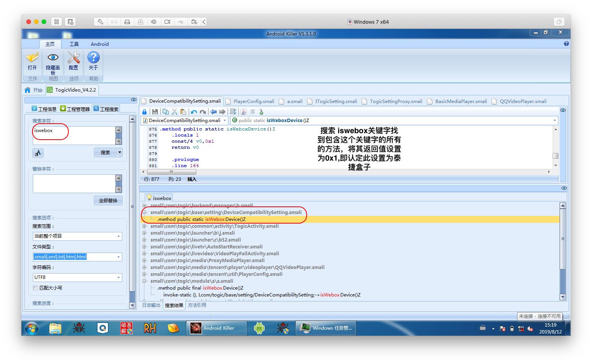Toggle the editor panel eye visibility icon
This screenshot has width=592, height=364.
(x=563, y=110)
